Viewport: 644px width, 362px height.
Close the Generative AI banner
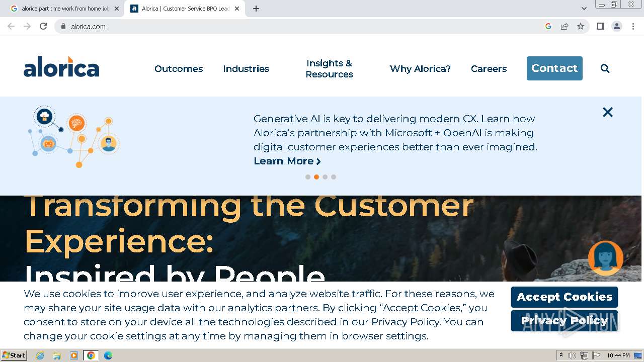(x=608, y=112)
